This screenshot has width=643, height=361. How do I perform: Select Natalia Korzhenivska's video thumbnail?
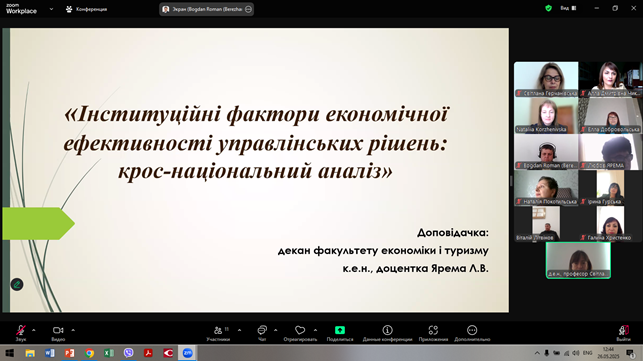click(x=546, y=116)
